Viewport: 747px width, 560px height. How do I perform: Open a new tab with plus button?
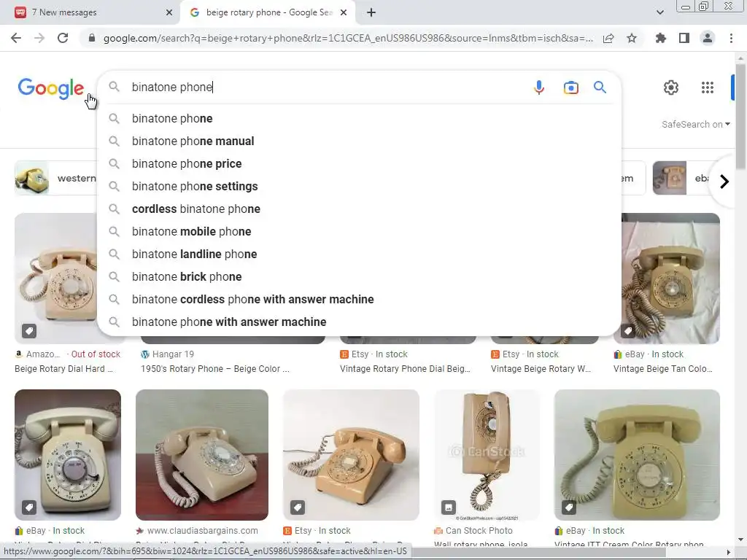(371, 12)
